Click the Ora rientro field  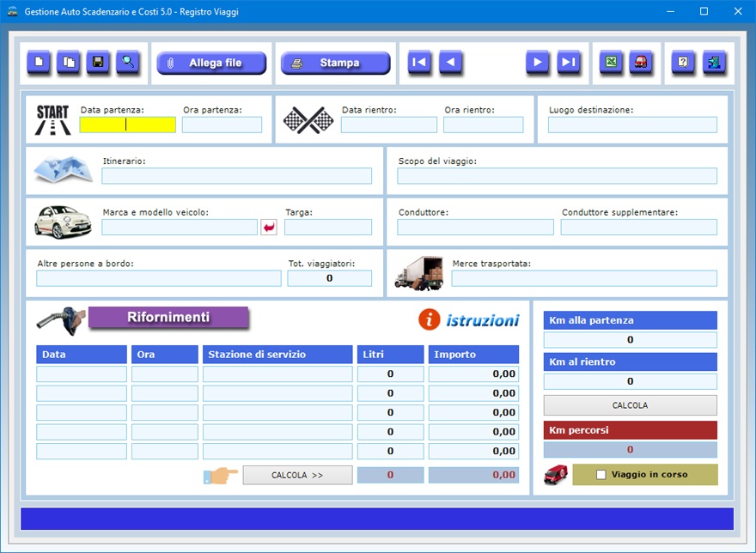pyautogui.click(x=483, y=125)
